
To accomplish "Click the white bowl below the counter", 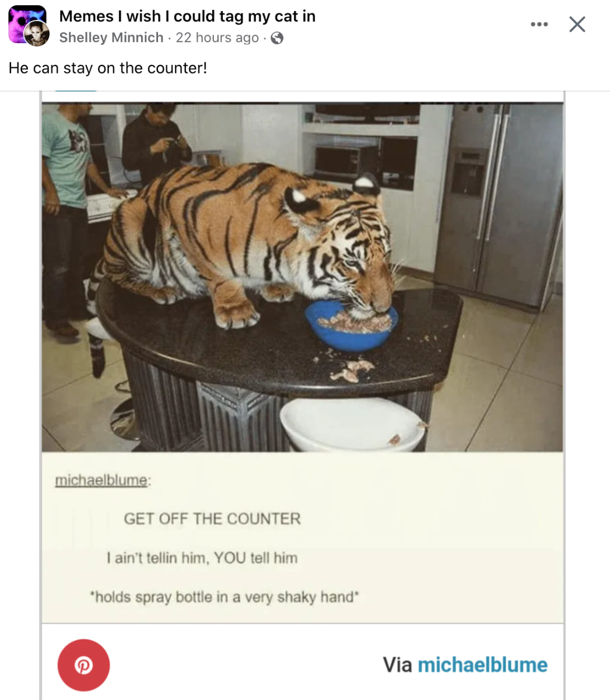I will coord(353,426).
